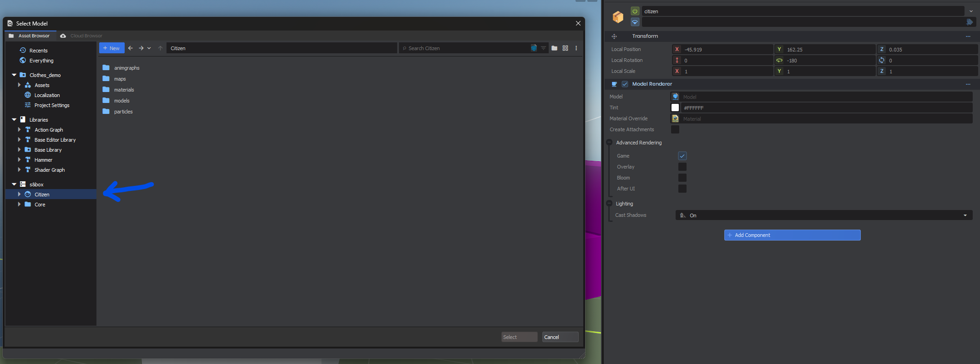The height and width of the screenshot is (364, 980).
Task: Click the network mode icon under power button
Action: click(x=635, y=22)
